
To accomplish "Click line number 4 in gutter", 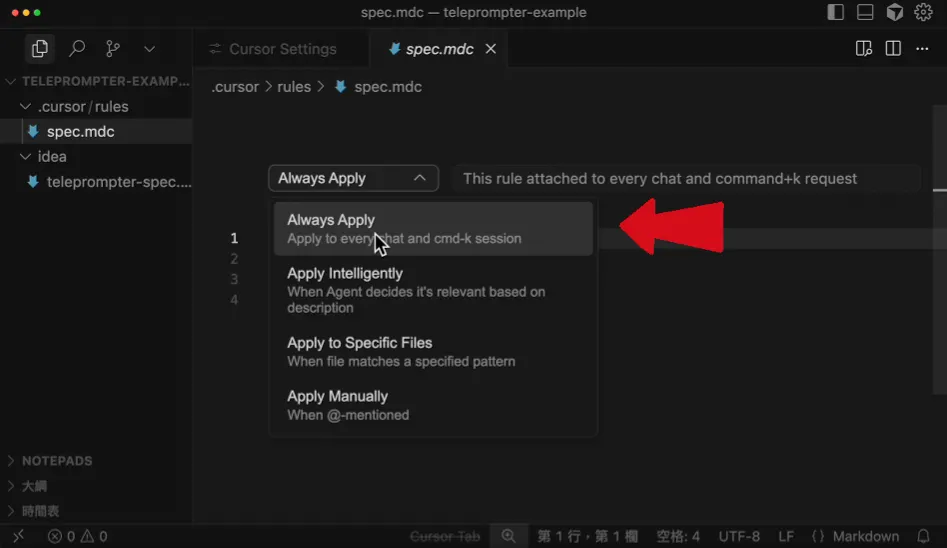I will (234, 300).
